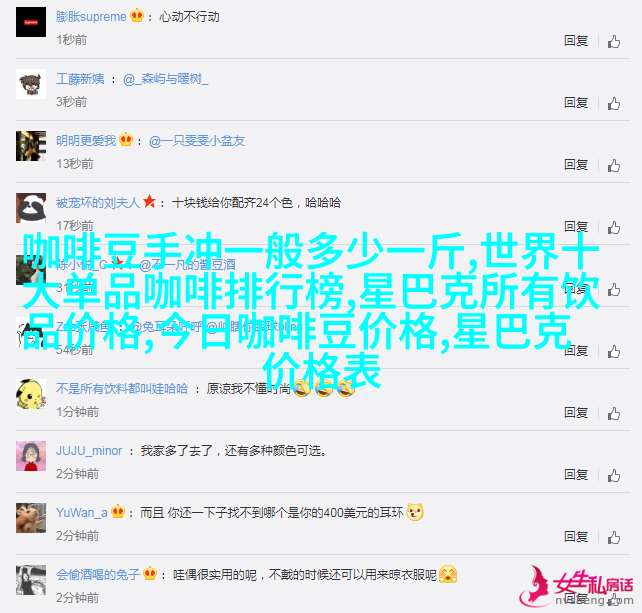This screenshot has width=642, height=613.
Task: Like the comment by 不是所有饮料都叫娃哈哈
Action: (x=613, y=413)
